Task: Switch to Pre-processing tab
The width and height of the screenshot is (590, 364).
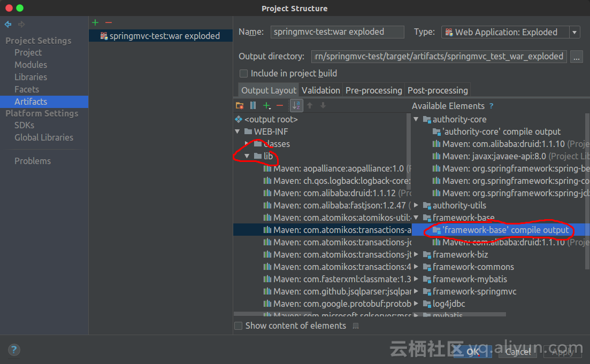Action: 374,90
